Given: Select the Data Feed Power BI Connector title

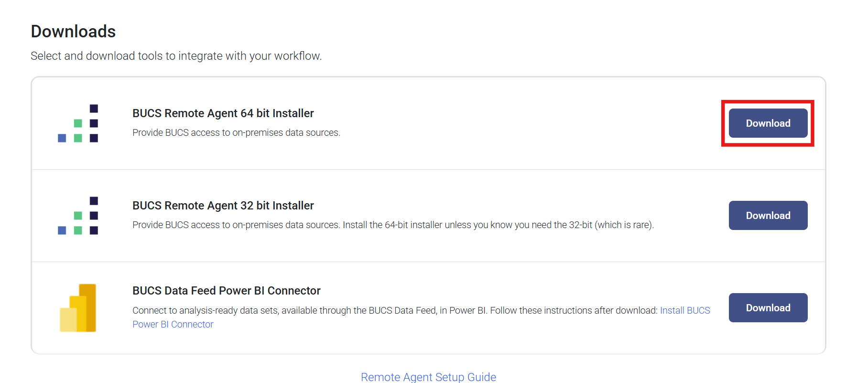Looking at the screenshot, I should pos(226,291).
